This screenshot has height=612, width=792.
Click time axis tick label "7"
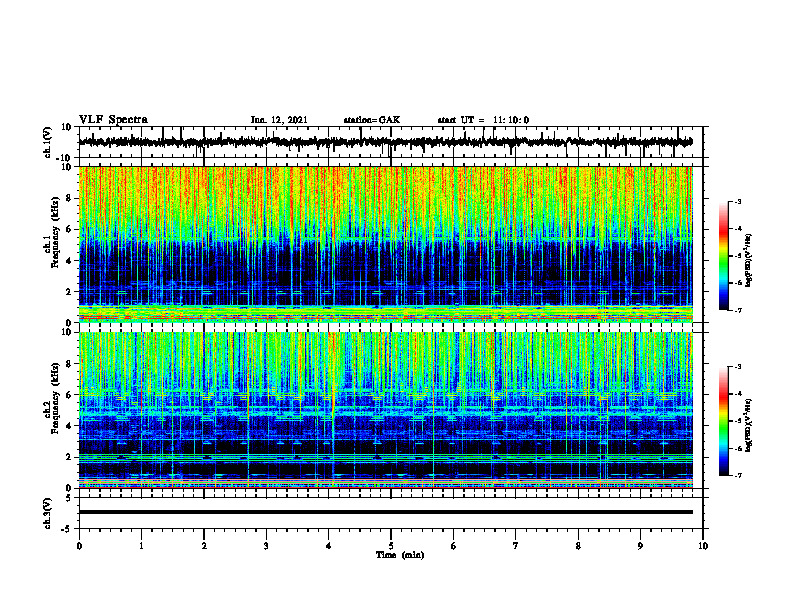(516, 546)
